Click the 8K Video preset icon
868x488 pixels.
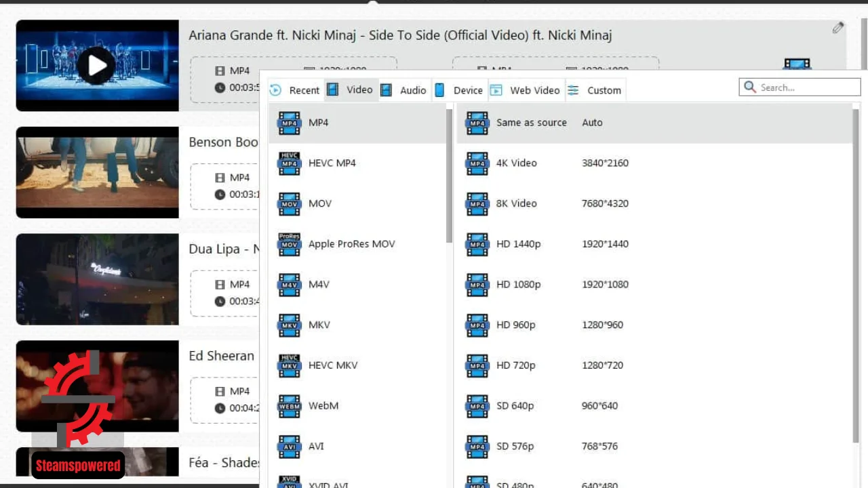[x=477, y=204]
